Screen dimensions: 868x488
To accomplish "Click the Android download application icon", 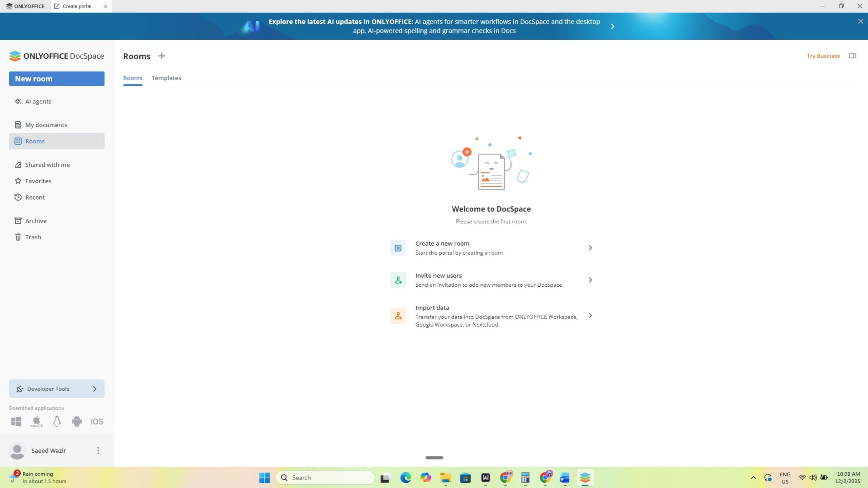I will pos(77,421).
